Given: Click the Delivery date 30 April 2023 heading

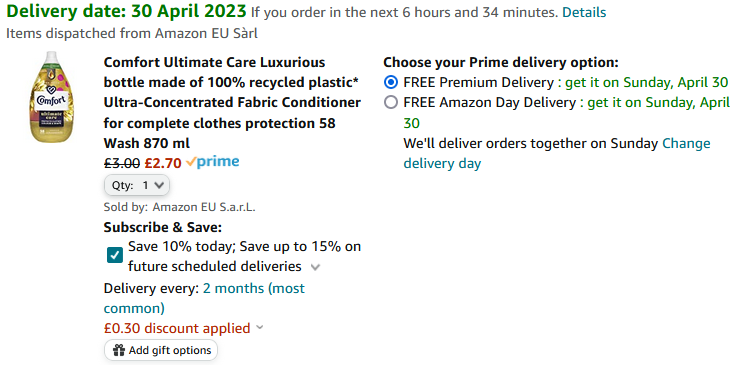Looking at the screenshot, I should click(126, 11).
